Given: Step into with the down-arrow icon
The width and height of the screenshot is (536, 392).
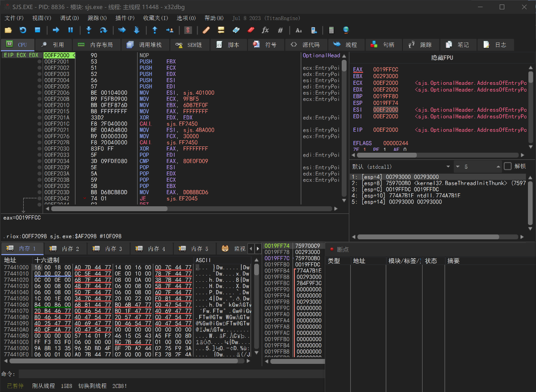Looking at the screenshot, I should click(88, 30).
